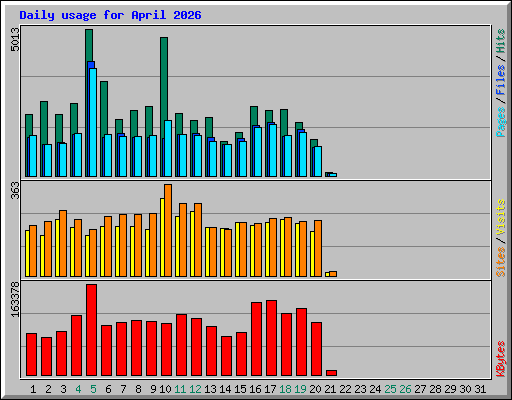The image size is (512, 400).
Task: Click day label 20 on the x-axis
Action: (x=315, y=389)
